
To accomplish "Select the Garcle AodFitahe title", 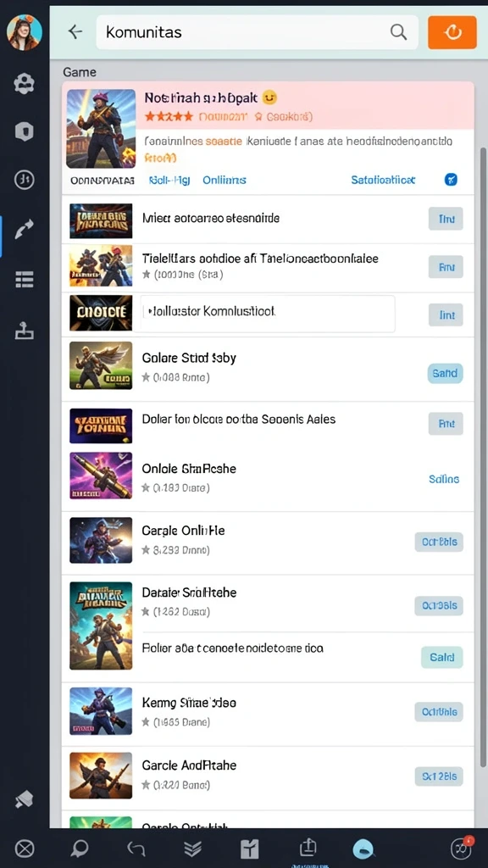I will [189, 765].
